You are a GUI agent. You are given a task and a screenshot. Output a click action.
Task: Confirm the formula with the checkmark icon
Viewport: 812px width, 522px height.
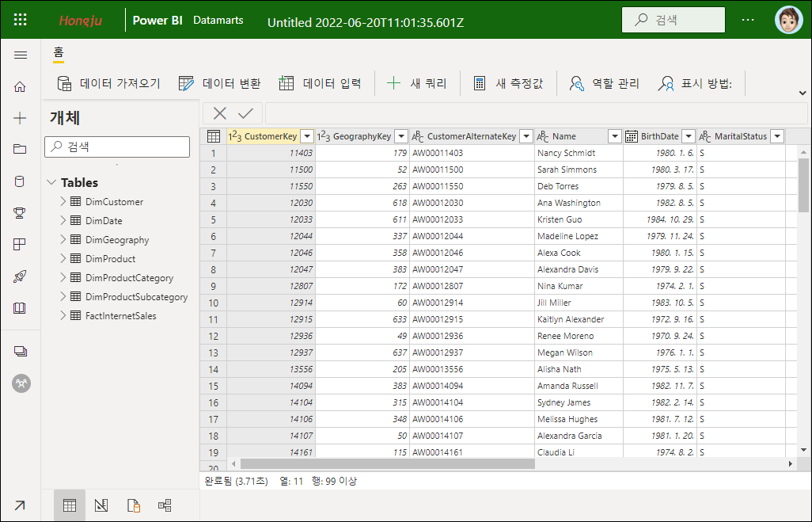pos(245,113)
